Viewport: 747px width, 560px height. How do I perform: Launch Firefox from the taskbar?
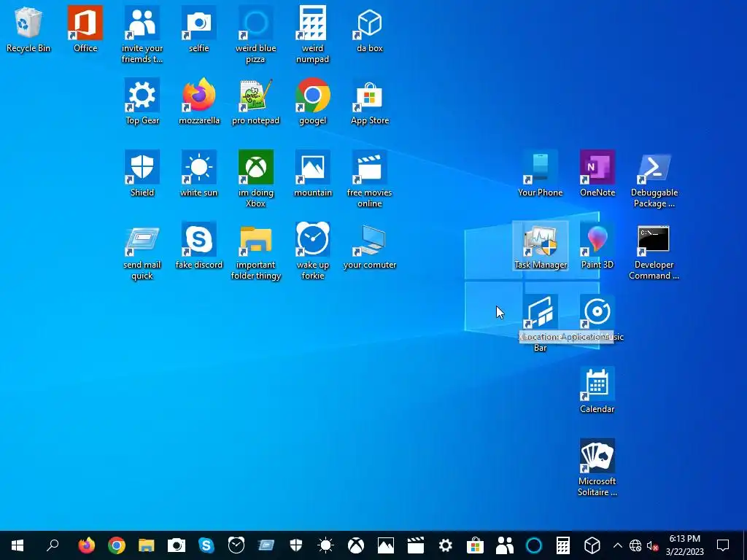(x=87, y=545)
